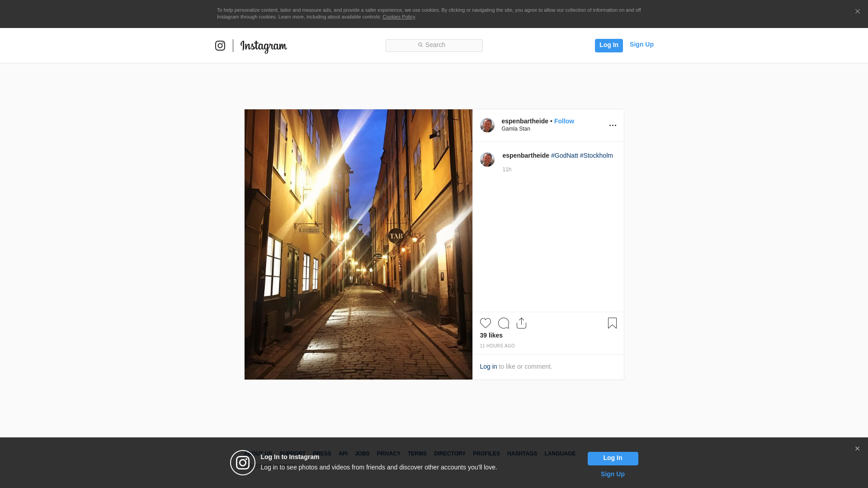Open the Gamla Stan location link
Viewport: 868px width, 488px height.
pyautogui.click(x=515, y=129)
